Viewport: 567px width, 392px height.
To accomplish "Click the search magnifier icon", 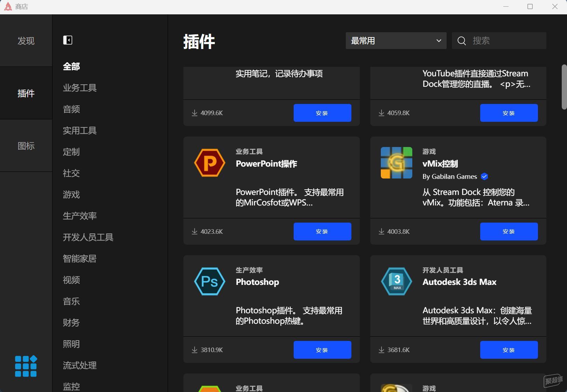I will 462,41.
